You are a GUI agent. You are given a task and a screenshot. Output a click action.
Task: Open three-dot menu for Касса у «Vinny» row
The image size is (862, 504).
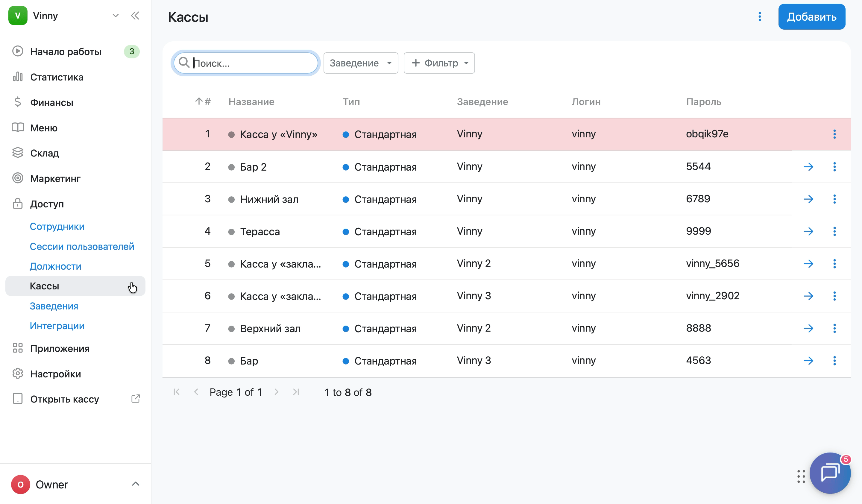pyautogui.click(x=834, y=134)
